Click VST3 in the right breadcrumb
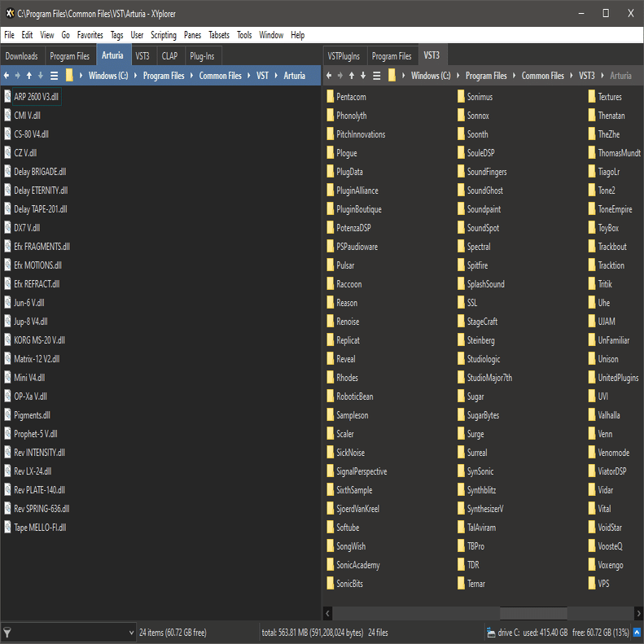The width and height of the screenshot is (644, 644). click(x=586, y=76)
